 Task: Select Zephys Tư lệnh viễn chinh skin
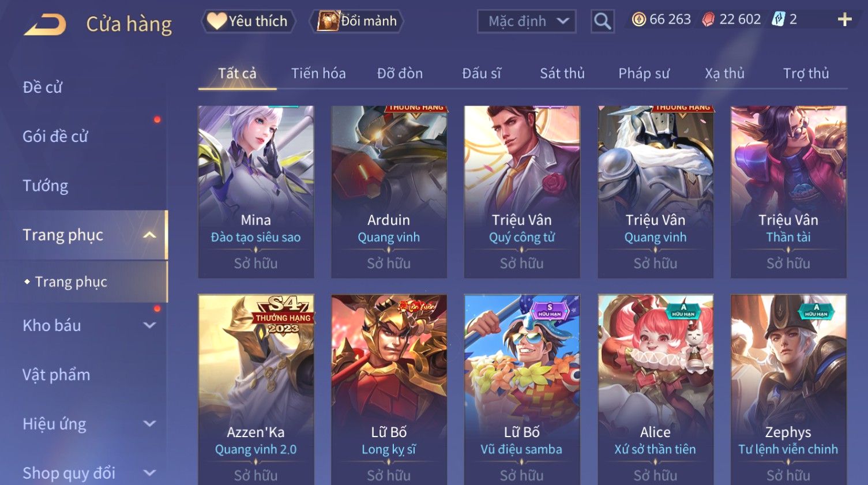[x=788, y=389]
